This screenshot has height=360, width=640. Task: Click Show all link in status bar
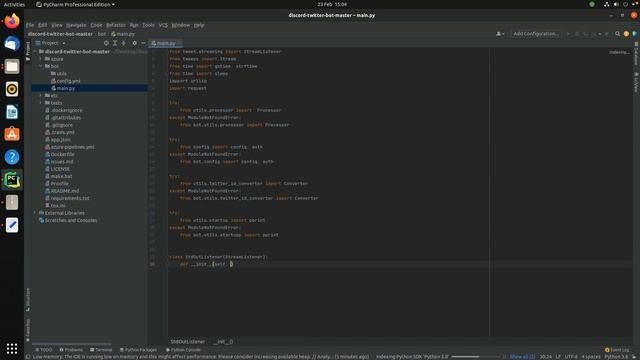[x=522, y=357]
